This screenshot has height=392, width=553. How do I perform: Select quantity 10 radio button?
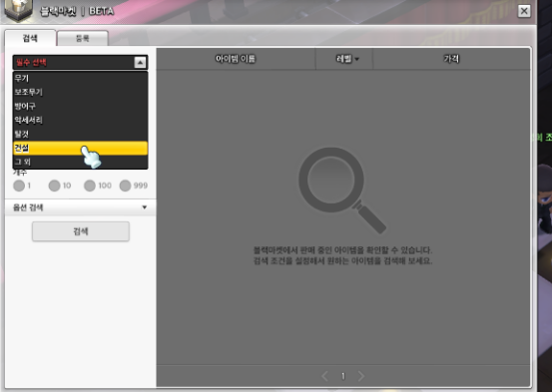tap(54, 186)
